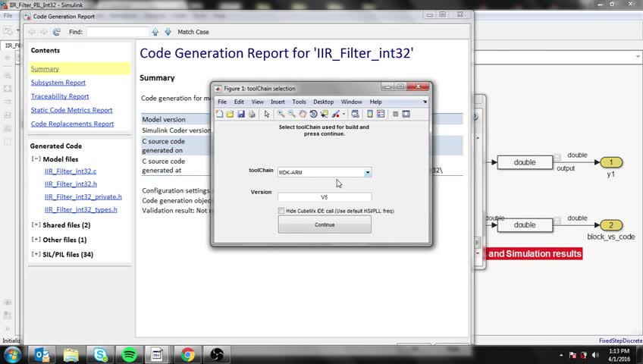
Task: Click the Open File folder icon in figure toolbar
Action: (230, 114)
